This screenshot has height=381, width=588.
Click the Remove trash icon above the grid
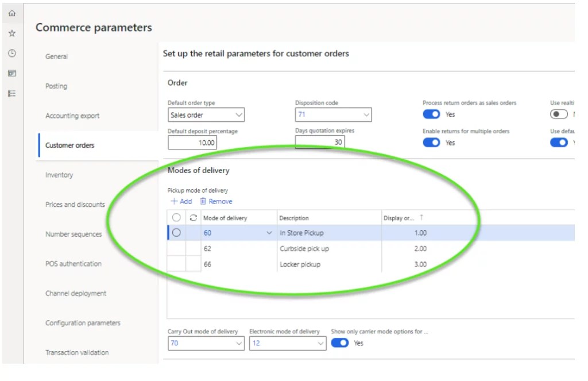coord(216,201)
